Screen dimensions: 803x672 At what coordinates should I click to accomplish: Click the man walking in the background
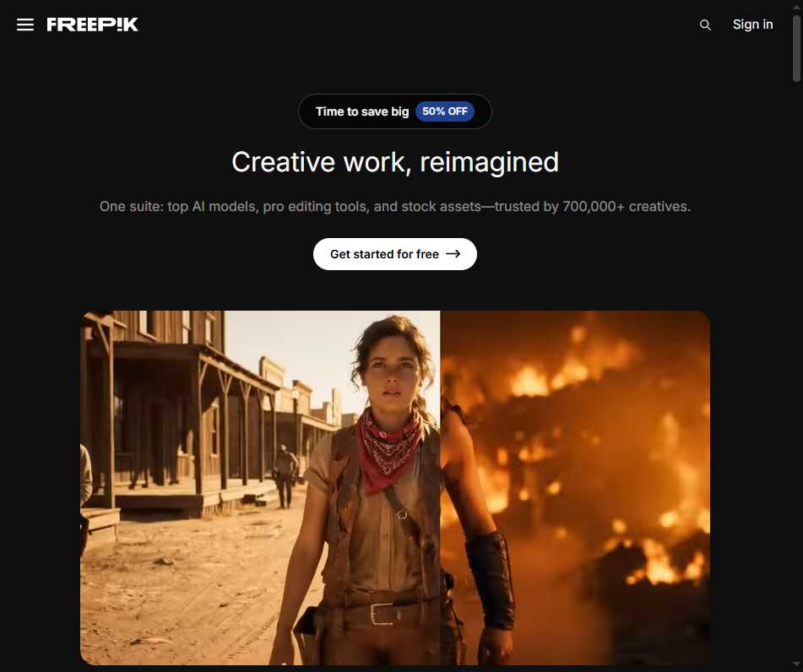pos(285,474)
